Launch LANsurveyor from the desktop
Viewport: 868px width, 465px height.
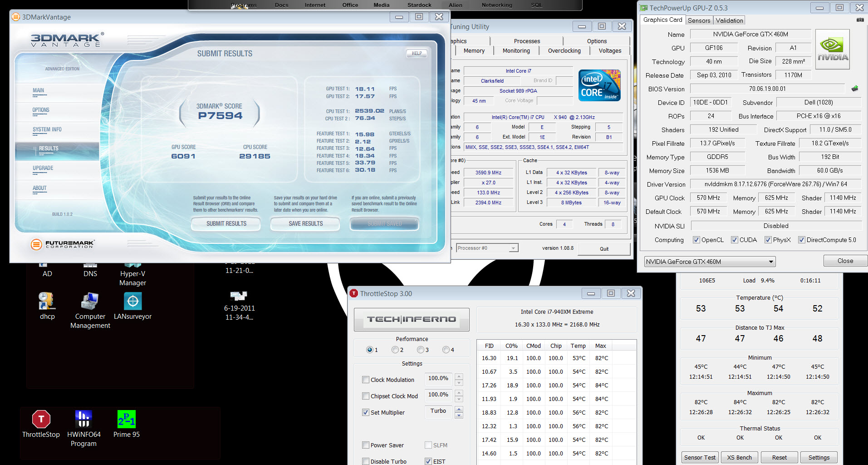(132, 306)
